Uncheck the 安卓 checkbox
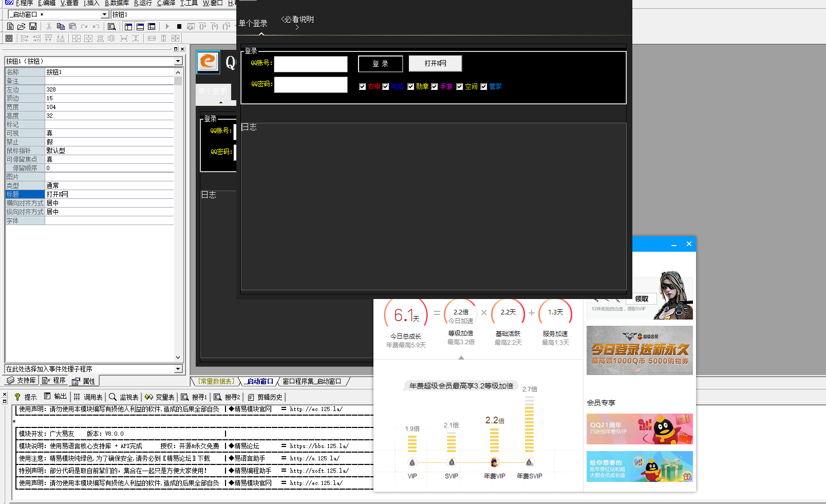 (363, 87)
